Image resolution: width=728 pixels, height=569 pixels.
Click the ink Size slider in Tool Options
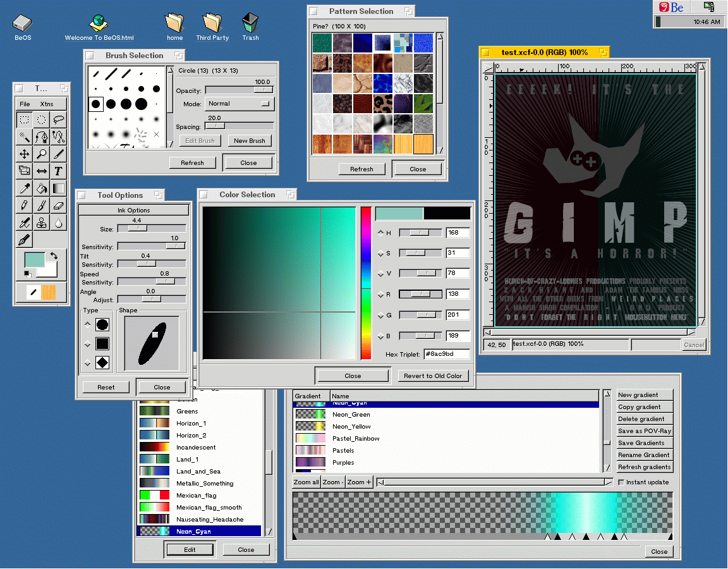[152, 228]
